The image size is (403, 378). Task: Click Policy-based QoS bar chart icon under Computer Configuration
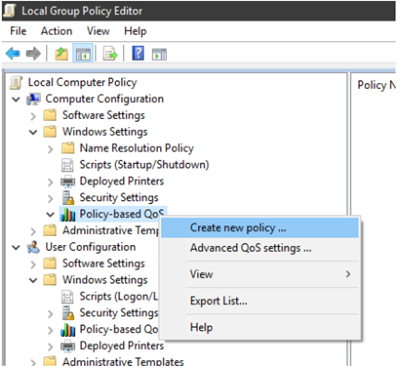(68, 214)
